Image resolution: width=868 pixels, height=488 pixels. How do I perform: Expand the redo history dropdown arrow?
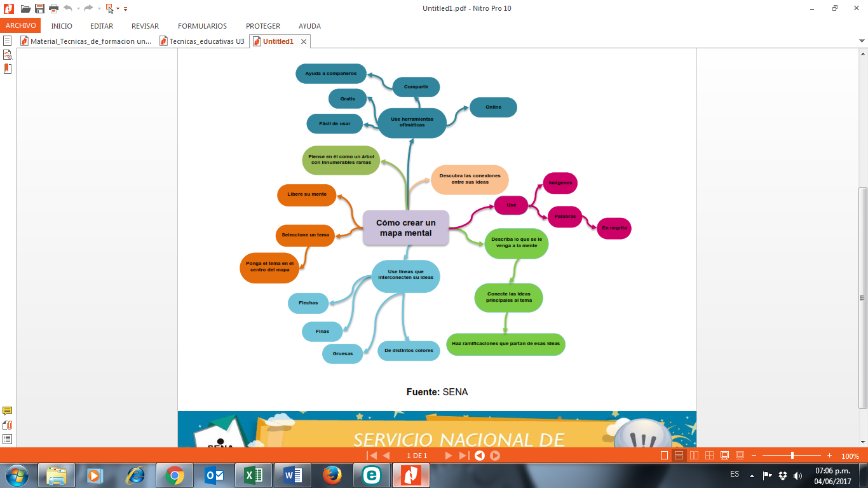(x=99, y=9)
